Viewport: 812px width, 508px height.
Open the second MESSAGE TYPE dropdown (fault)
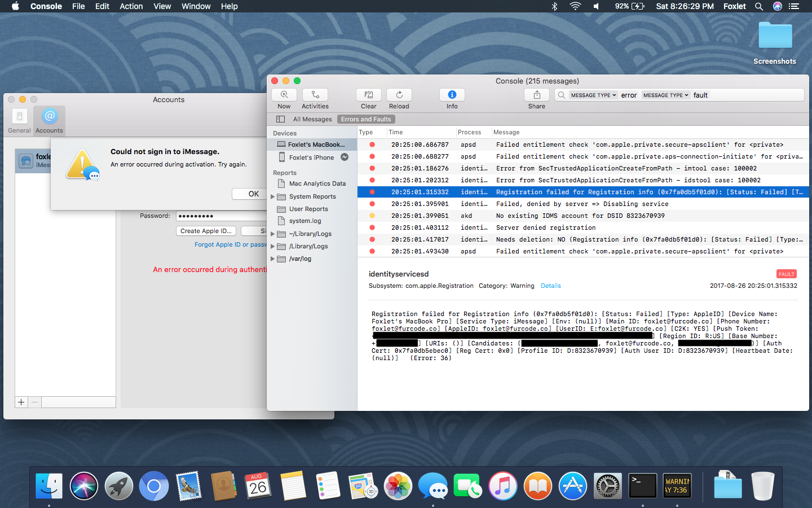pos(666,95)
